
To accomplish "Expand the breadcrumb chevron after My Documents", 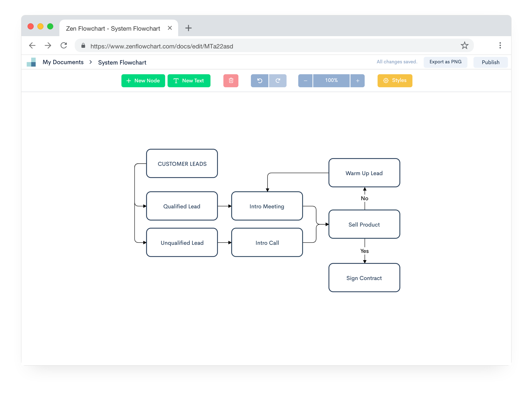I will 91,62.
